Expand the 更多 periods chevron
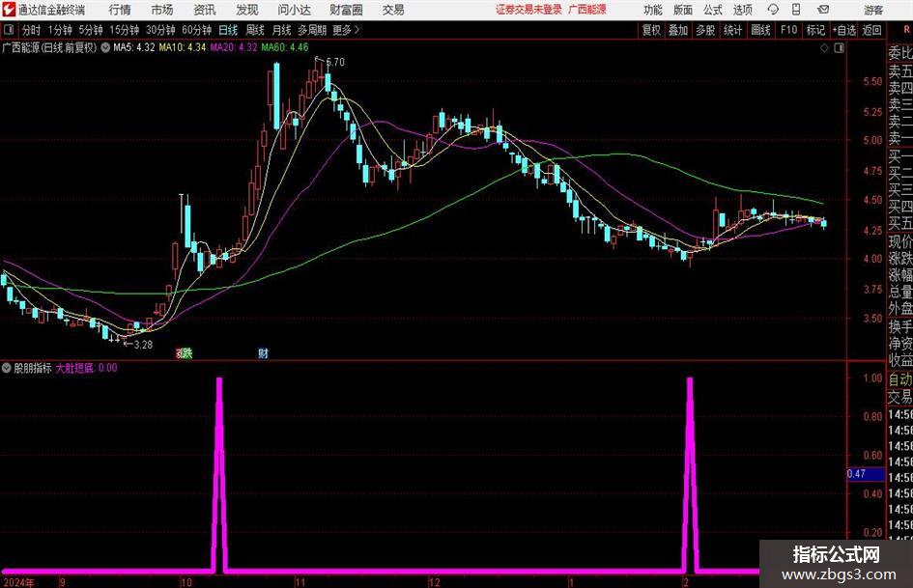This screenshot has width=913, height=588. pyautogui.click(x=347, y=30)
